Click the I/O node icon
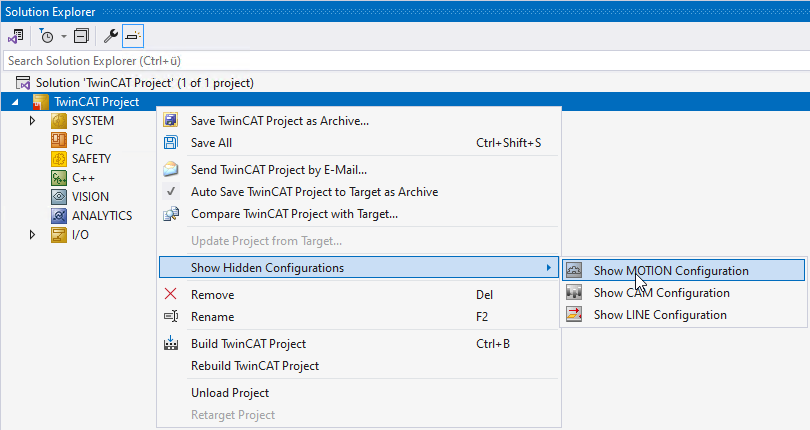 (59, 235)
